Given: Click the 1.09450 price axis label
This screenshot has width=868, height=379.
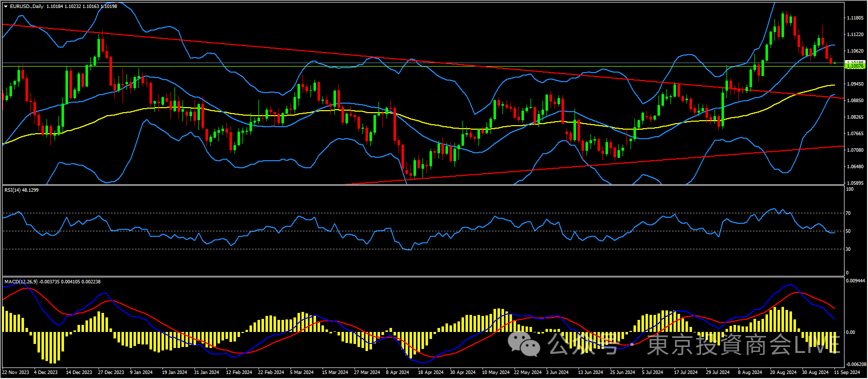Looking at the screenshot, I should pyautogui.click(x=855, y=84).
